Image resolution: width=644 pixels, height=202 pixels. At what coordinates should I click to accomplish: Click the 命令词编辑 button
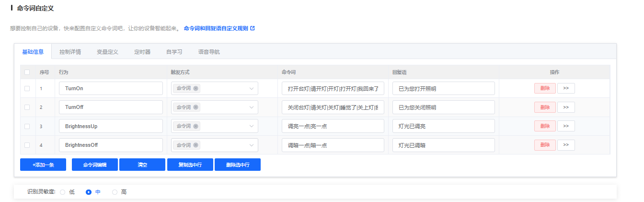[x=95, y=165]
